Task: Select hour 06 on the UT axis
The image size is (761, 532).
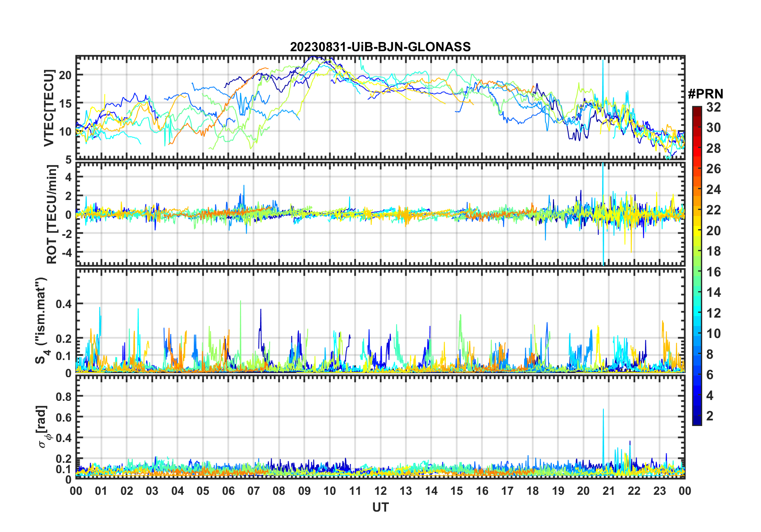Action: [228, 491]
